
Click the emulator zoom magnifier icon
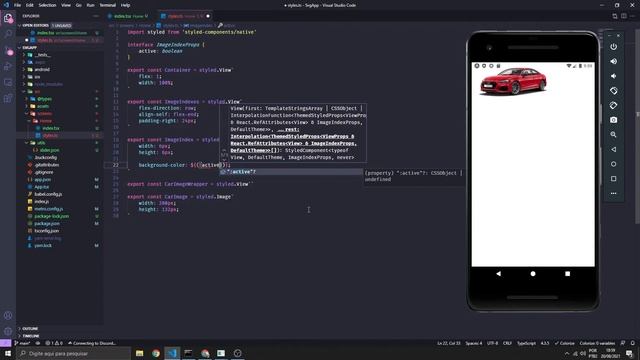[x=613, y=135]
